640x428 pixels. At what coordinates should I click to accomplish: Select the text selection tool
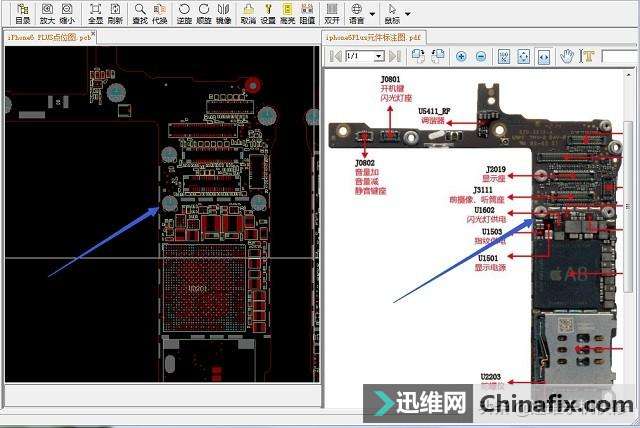[x=587, y=56]
